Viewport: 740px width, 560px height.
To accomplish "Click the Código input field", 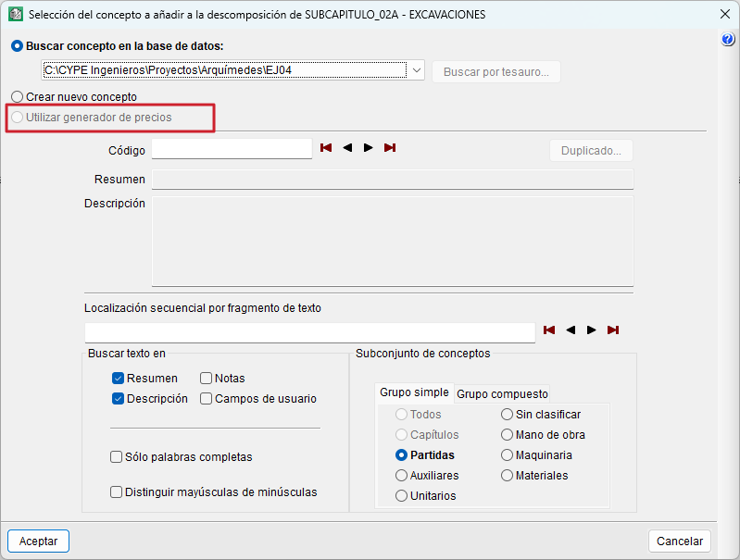I will (x=232, y=149).
